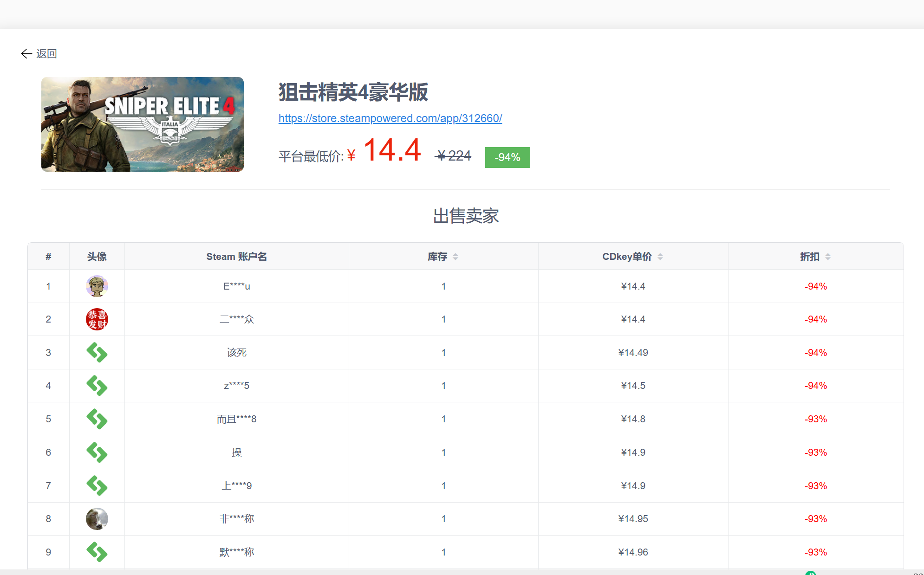Click the ¥14.49 price in row 3
The height and width of the screenshot is (575, 924).
pos(633,353)
